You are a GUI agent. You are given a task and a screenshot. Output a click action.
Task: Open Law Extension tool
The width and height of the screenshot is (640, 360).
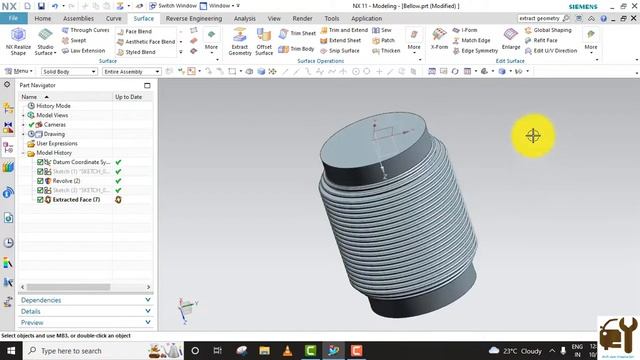(83, 51)
